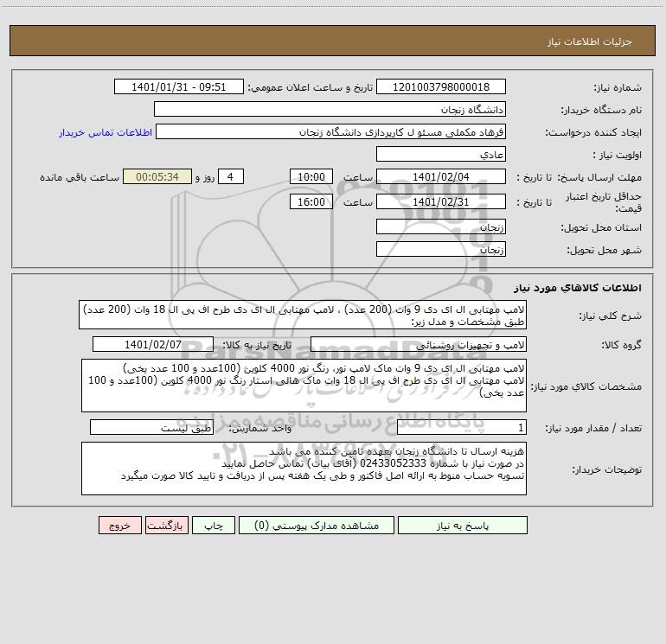Click the countdown timer 00:05:34
666x644 pixels.
[x=157, y=176]
